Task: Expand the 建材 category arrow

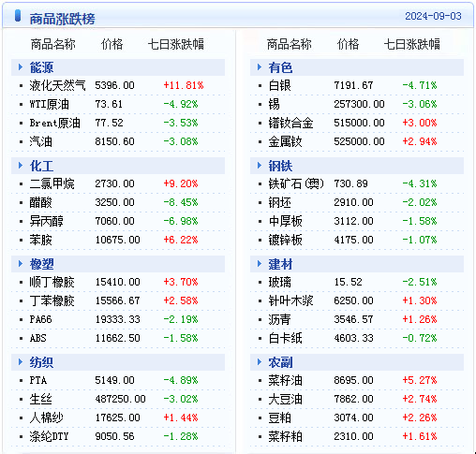Action: coord(260,263)
